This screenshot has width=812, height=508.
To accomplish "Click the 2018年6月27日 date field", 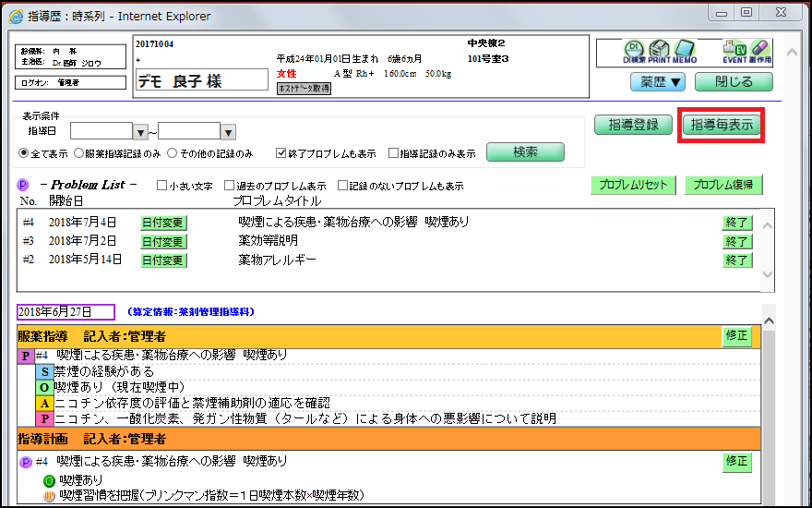I will (x=65, y=312).
